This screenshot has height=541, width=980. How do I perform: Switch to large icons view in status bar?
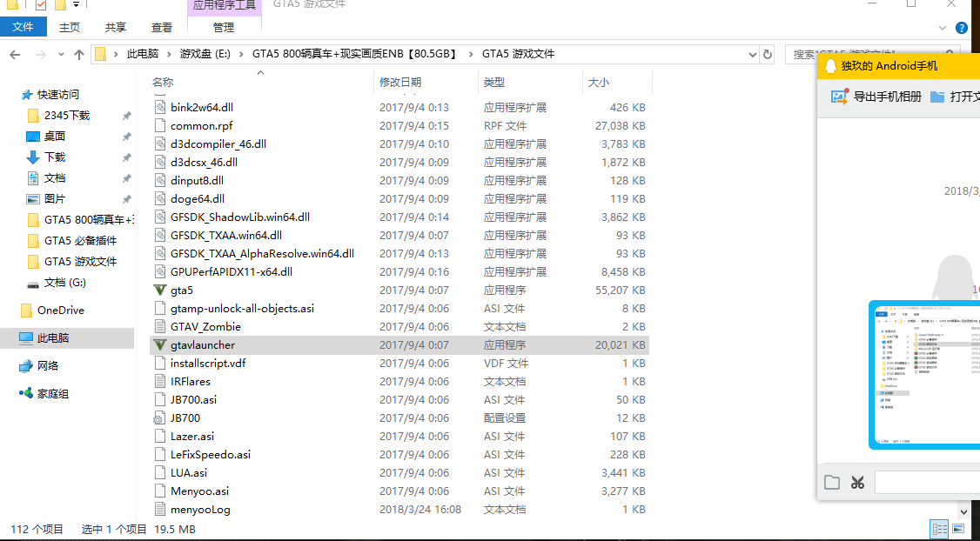[x=957, y=530]
